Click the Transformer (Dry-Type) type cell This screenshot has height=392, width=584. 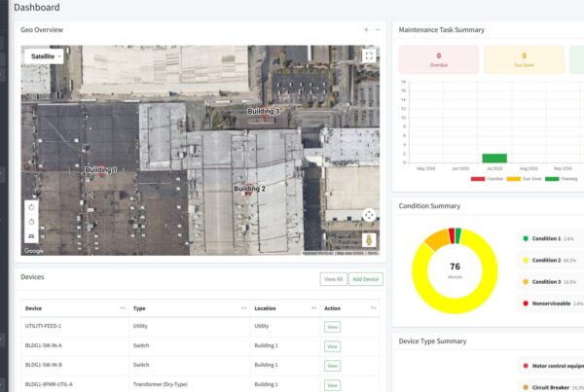pos(161,384)
